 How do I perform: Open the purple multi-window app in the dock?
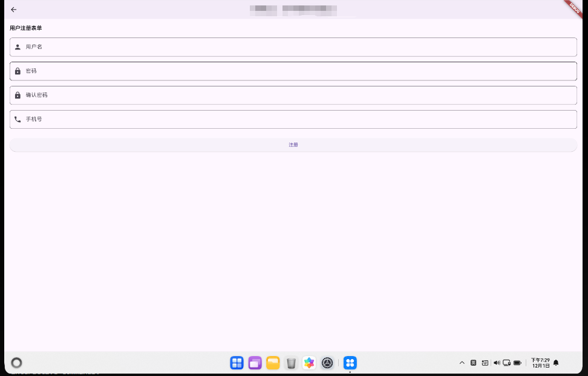pyautogui.click(x=255, y=363)
